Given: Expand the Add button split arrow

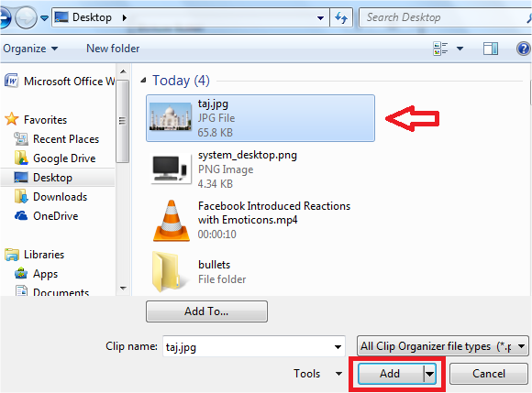Looking at the screenshot, I should click(x=429, y=374).
